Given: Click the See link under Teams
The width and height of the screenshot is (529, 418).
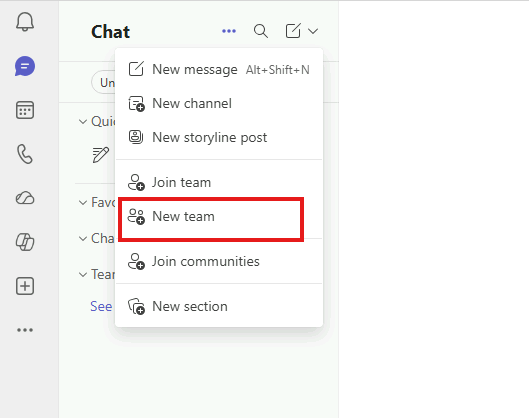Looking at the screenshot, I should pyautogui.click(x=101, y=306).
